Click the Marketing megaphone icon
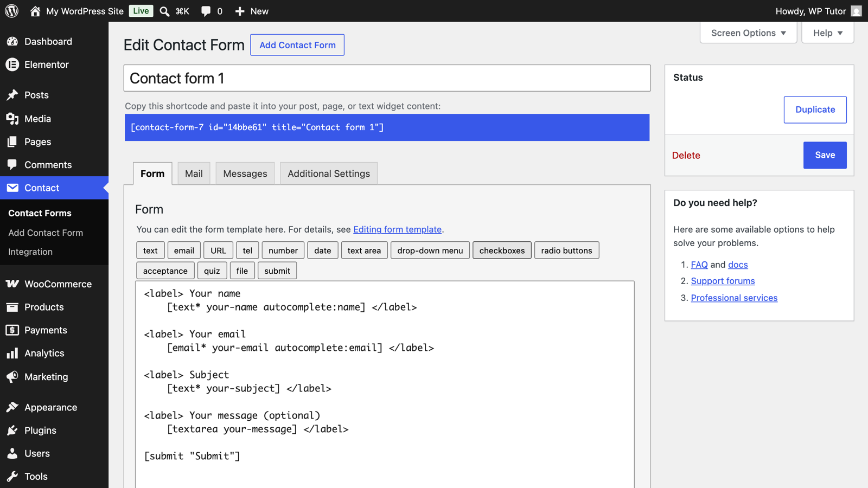 (x=12, y=376)
